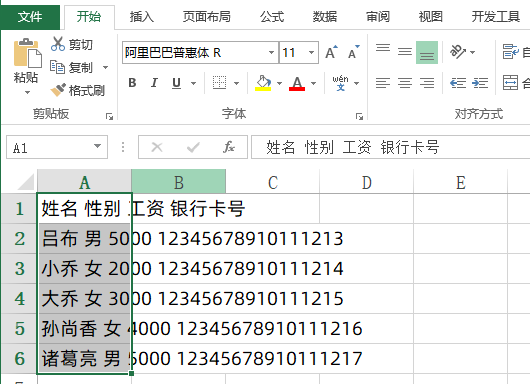Open the 视图 ribbon tab
Viewport: 530px width, 384px height.
click(430, 16)
